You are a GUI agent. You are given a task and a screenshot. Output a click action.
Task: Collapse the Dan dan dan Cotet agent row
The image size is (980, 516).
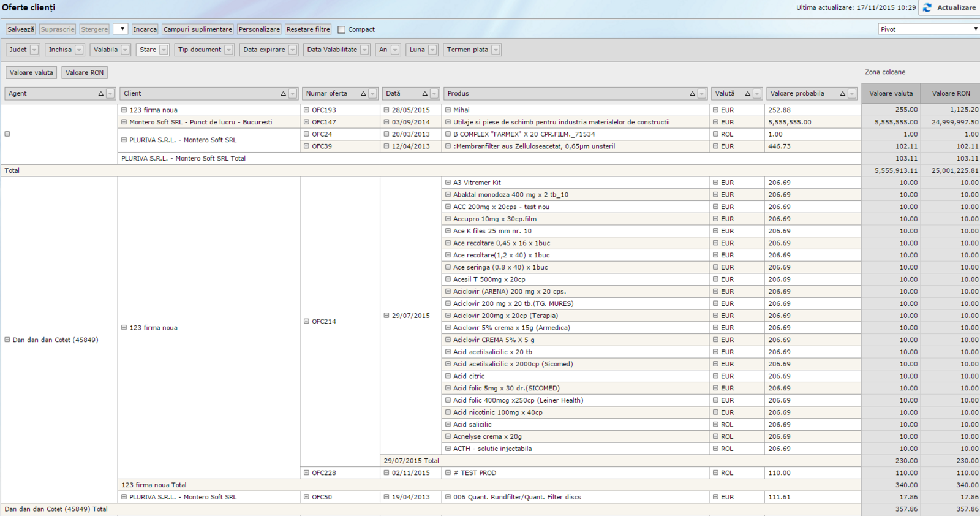tap(7, 340)
